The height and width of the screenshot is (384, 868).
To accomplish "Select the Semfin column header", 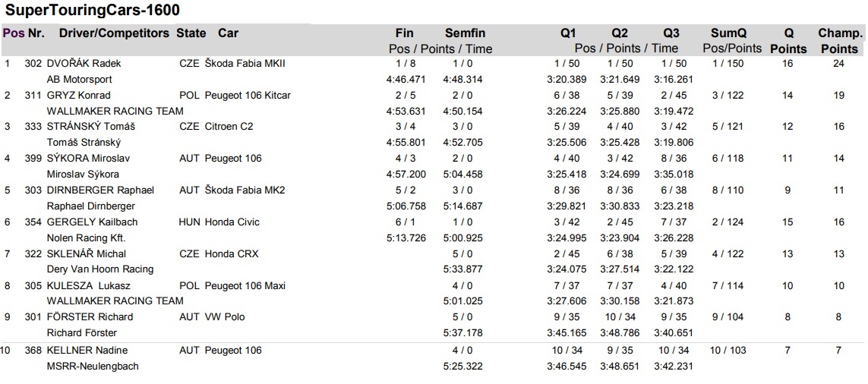I will click(466, 33).
